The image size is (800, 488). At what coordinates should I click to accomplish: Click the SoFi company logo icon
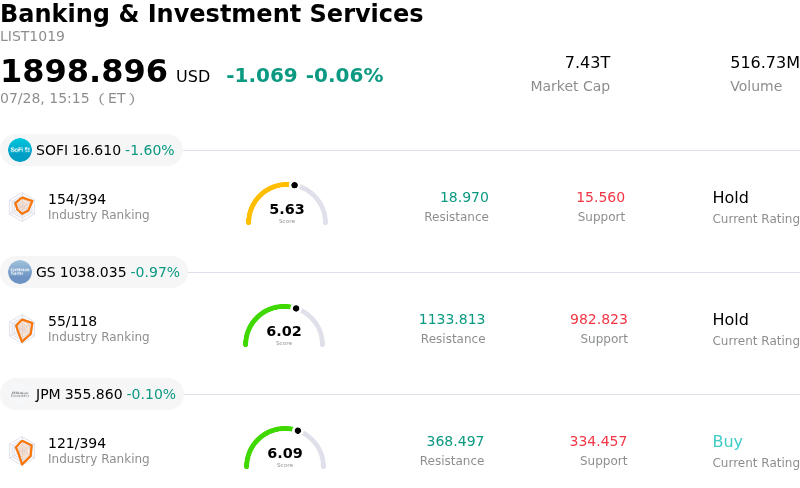pos(20,150)
